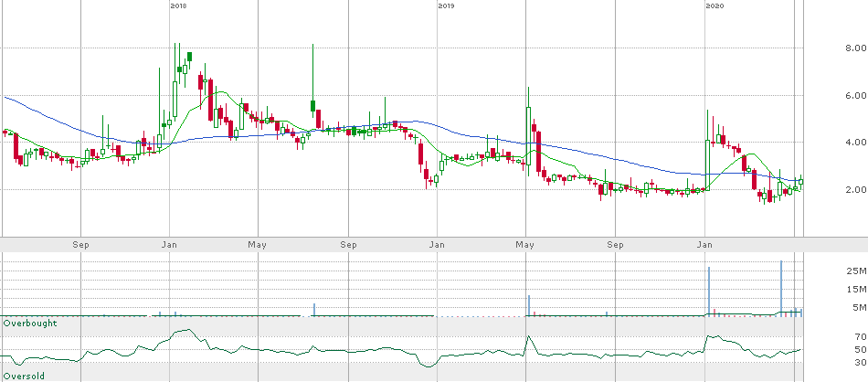Click the Oversold label
Image resolution: width=868 pixels, height=382 pixels.
pyautogui.click(x=24, y=376)
